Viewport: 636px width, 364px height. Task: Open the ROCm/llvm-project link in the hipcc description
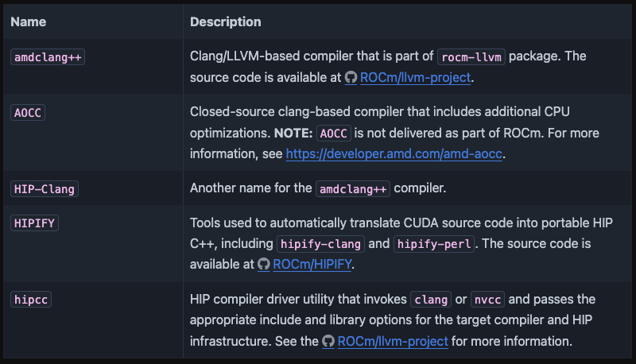[x=393, y=342]
